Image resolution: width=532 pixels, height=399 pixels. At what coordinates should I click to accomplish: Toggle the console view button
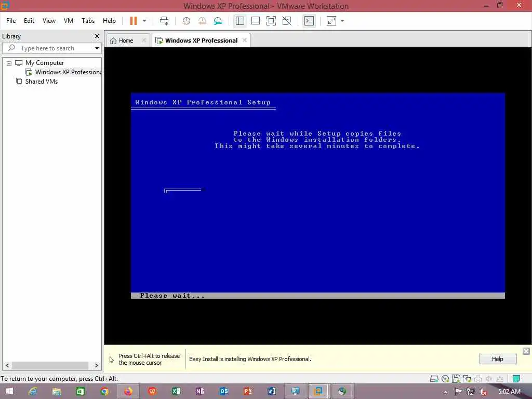[x=309, y=21]
